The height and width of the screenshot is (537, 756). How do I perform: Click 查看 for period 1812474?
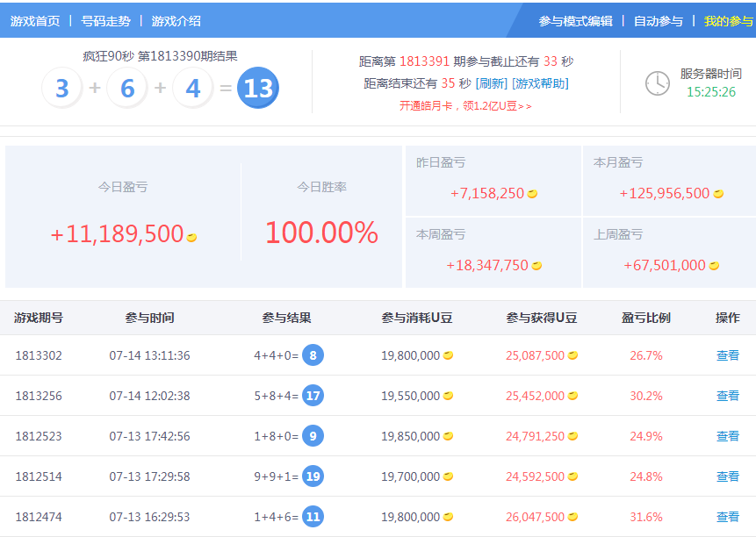click(x=727, y=517)
